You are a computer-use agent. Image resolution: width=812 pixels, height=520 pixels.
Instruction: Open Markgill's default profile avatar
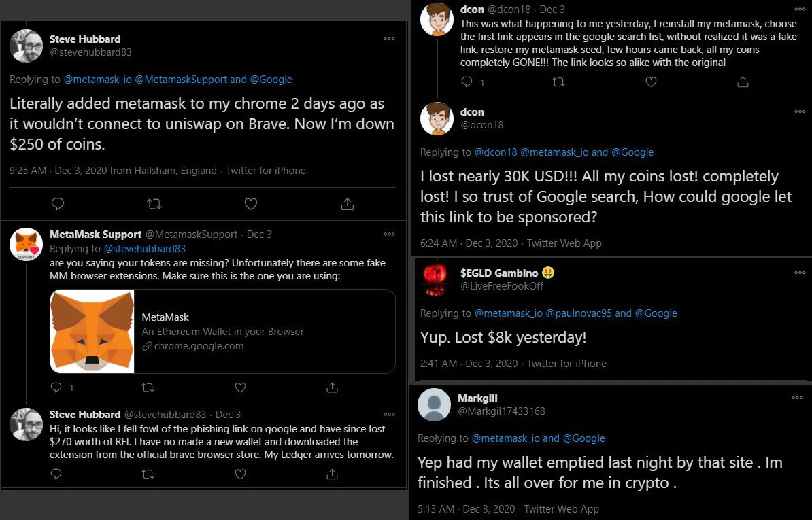pyautogui.click(x=434, y=404)
